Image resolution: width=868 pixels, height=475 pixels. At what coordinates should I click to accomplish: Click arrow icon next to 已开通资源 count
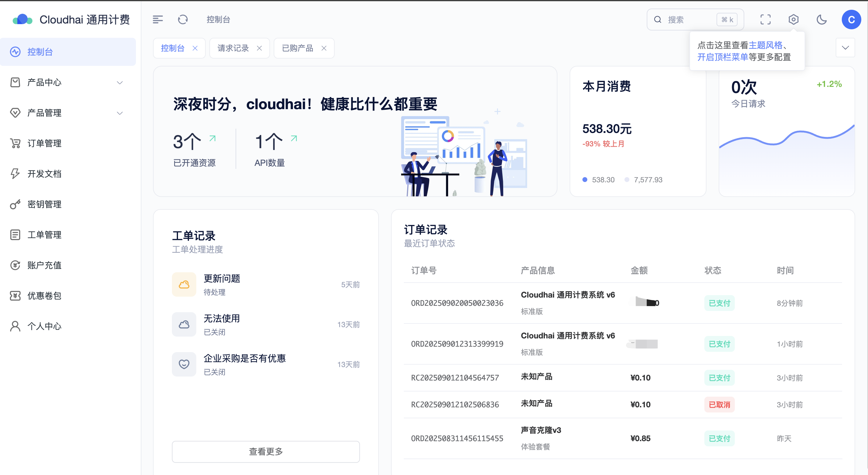tap(212, 138)
